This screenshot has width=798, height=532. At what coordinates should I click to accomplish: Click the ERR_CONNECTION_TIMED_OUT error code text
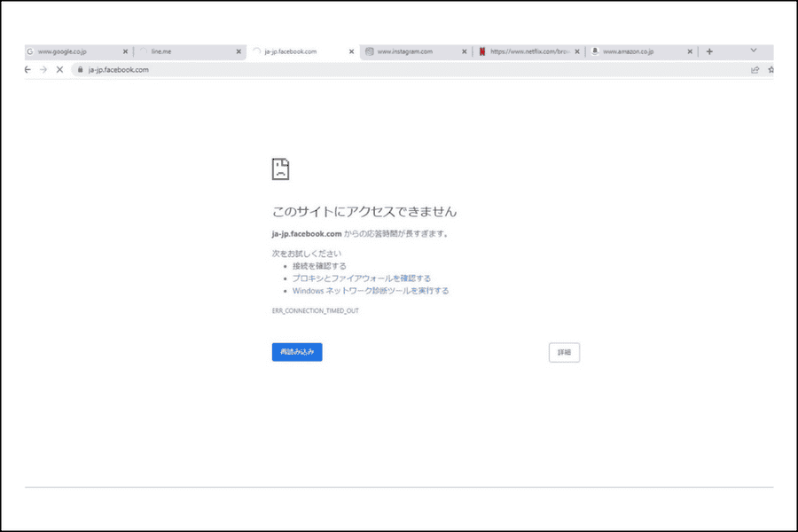[315, 310]
